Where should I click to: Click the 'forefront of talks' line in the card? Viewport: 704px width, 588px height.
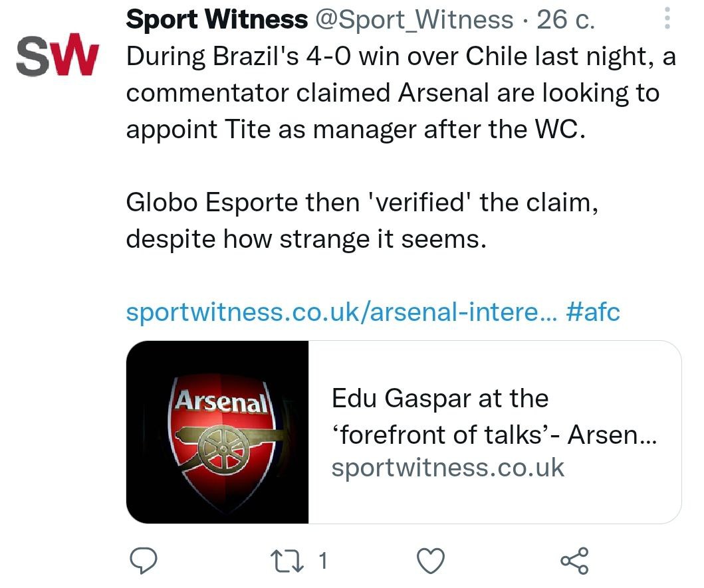tap(493, 434)
